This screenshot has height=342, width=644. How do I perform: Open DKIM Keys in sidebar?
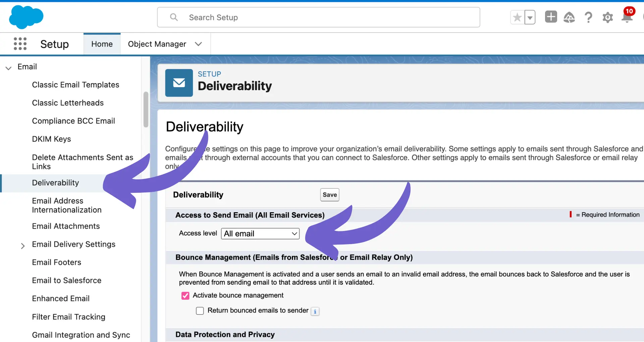coord(51,139)
